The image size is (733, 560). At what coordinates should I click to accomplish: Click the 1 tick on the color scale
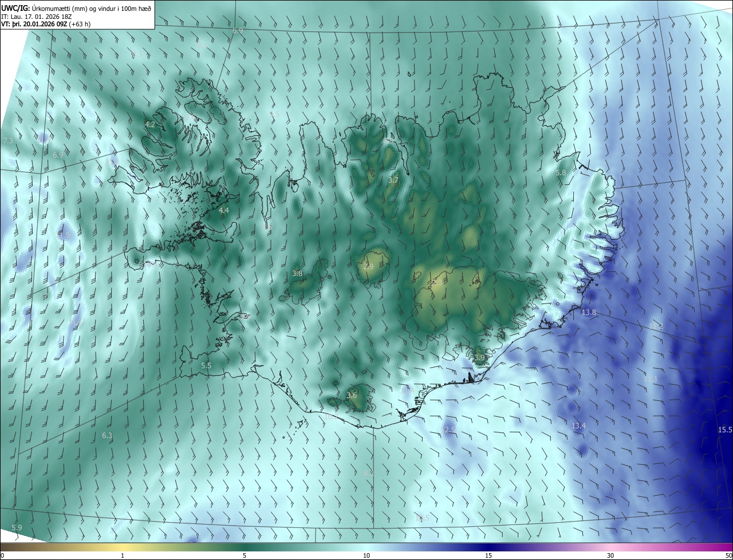123,555
